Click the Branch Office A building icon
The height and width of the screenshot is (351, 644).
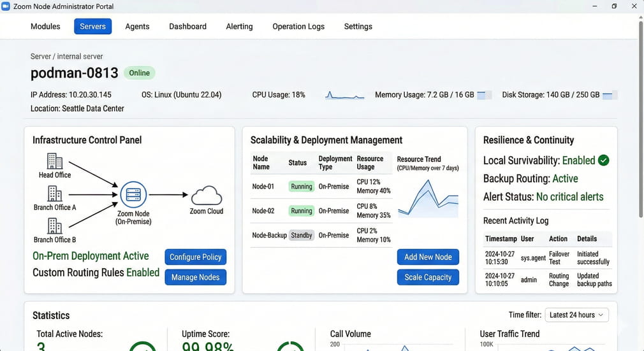(x=55, y=194)
